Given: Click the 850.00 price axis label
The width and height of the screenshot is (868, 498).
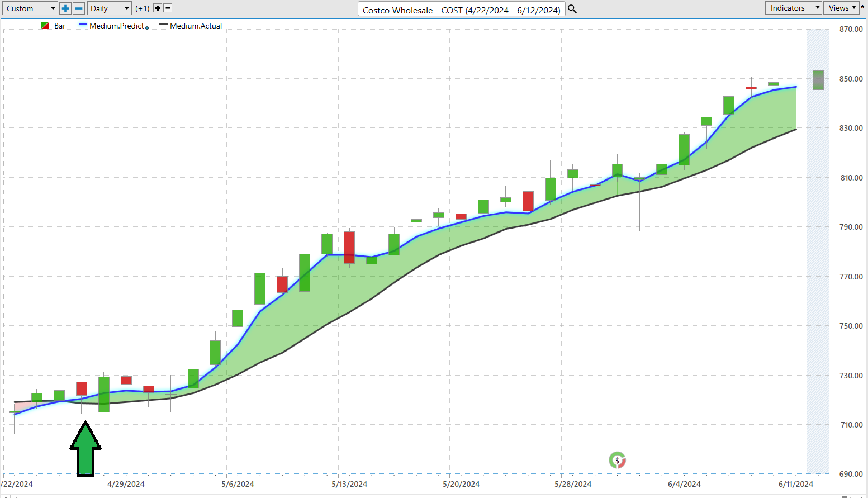Looking at the screenshot, I should (851, 79).
